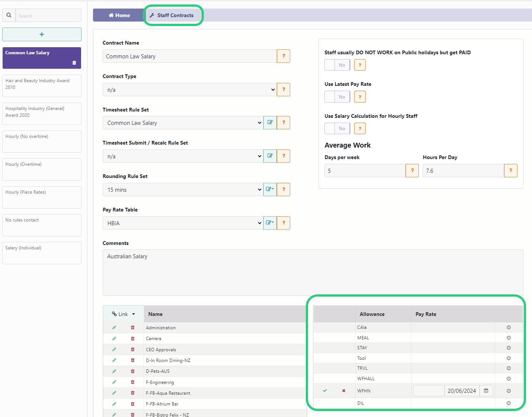The image size is (532, 417).
Task: Delete the Camera row
Action: [x=132, y=338]
